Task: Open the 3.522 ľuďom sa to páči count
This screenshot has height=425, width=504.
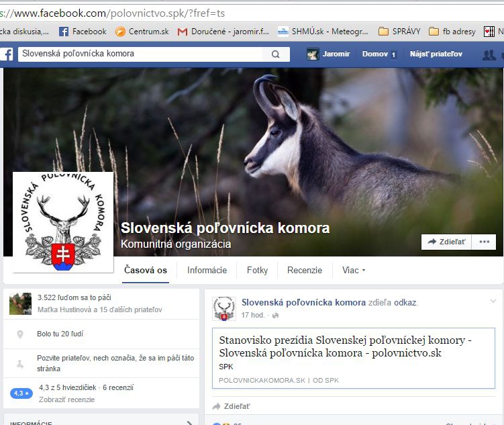Action: click(74, 297)
